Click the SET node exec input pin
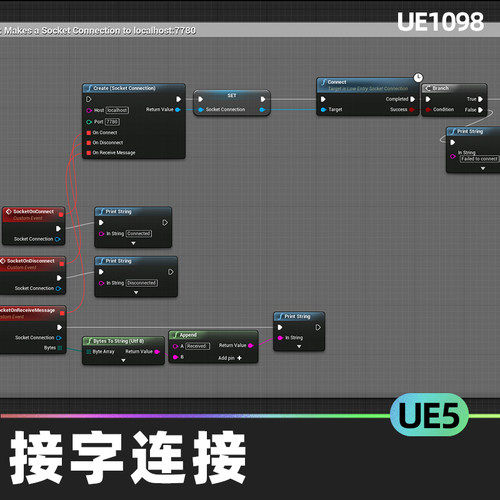 coord(200,99)
